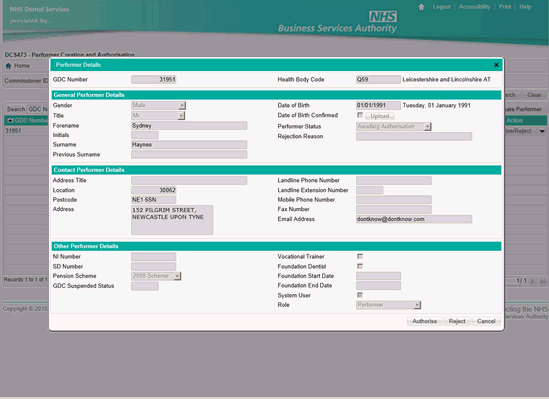Toggle System User checkbox
This screenshot has height=399, width=549.
(x=360, y=295)
